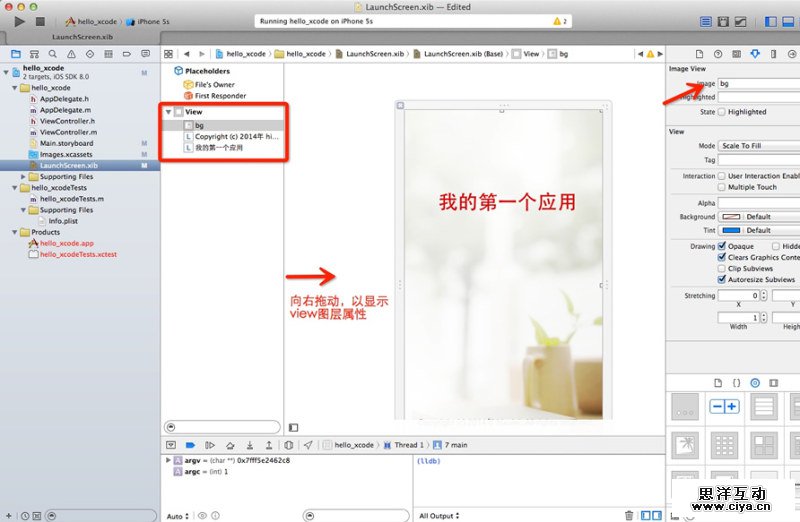This screenshot has width=800, height=522.
Task: Click the Run button in toolbar
Action: (19, 20)
